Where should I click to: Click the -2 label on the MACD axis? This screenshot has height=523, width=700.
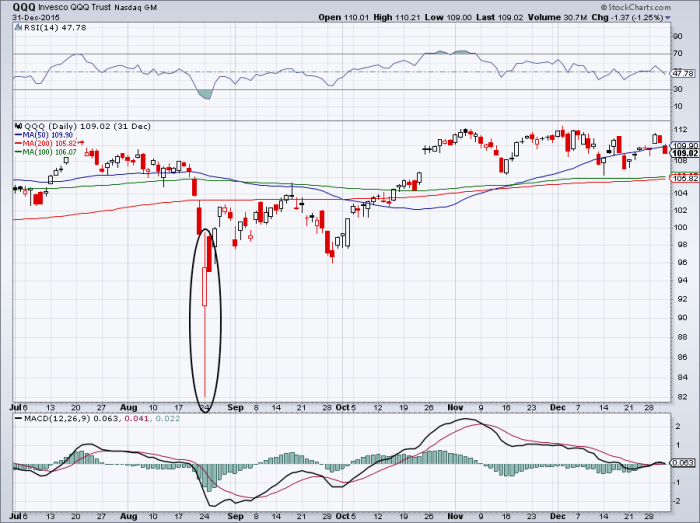tap(678, 501)
